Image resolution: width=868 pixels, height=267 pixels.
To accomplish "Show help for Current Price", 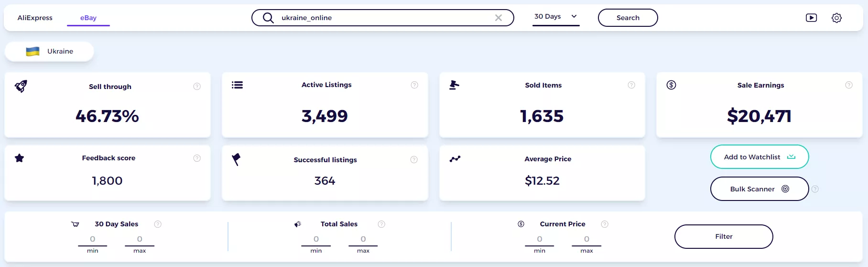I will [x=605, y=224].
